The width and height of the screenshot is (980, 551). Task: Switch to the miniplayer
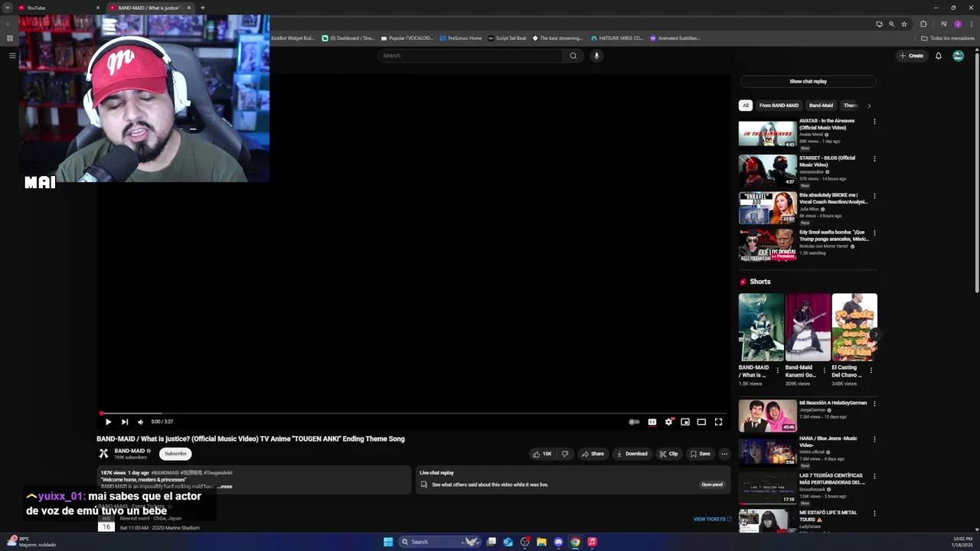(685, 422)
